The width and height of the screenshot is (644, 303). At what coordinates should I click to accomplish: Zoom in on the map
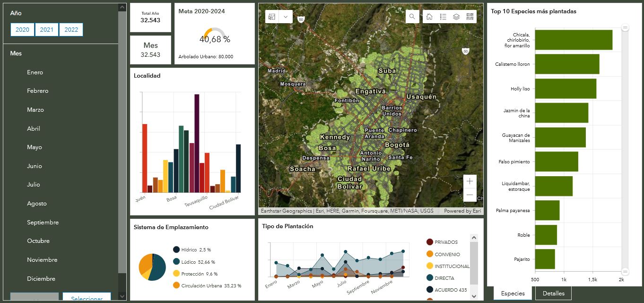coord(470,181)
